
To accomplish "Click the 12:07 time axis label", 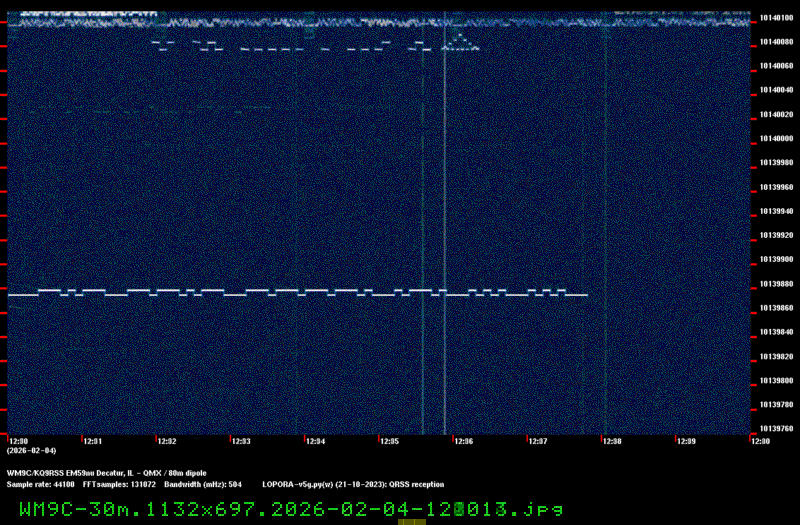I will [x=537, y=441].
